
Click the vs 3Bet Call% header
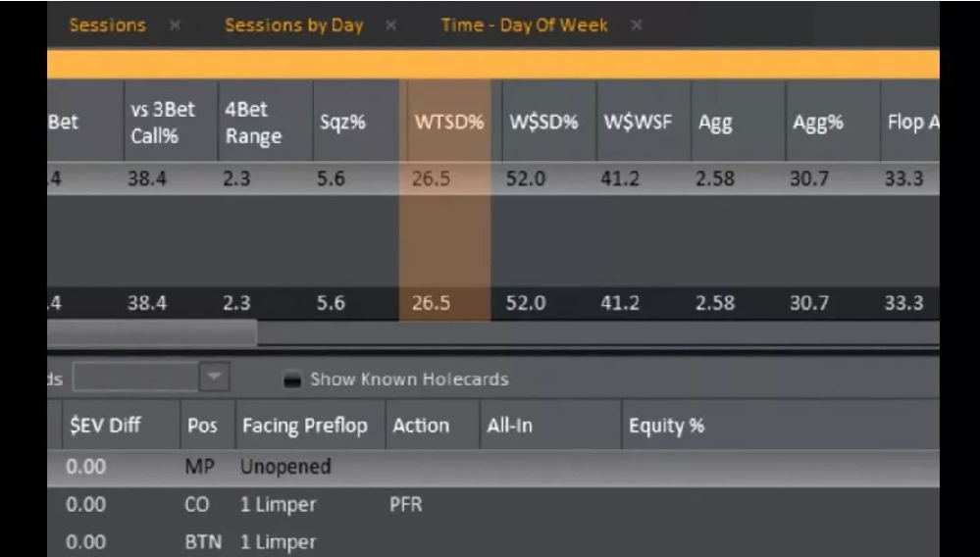(162, 123)
